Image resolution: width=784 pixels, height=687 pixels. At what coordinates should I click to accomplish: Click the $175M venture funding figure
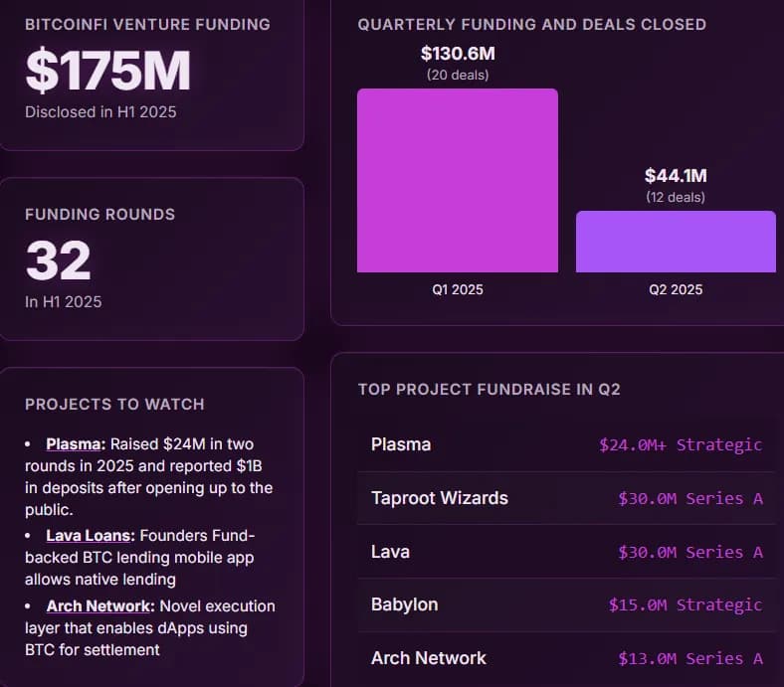tap(107, 70)
